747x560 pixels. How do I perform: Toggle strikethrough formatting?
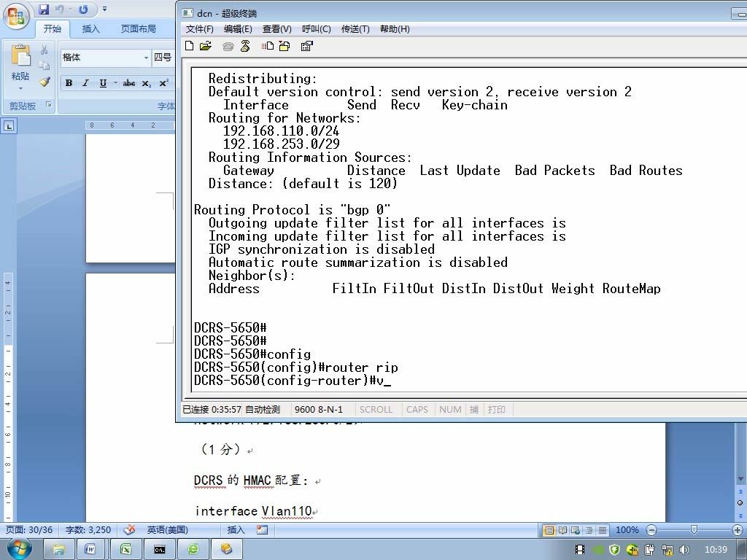pyautogui.click(x=128, y=83)
